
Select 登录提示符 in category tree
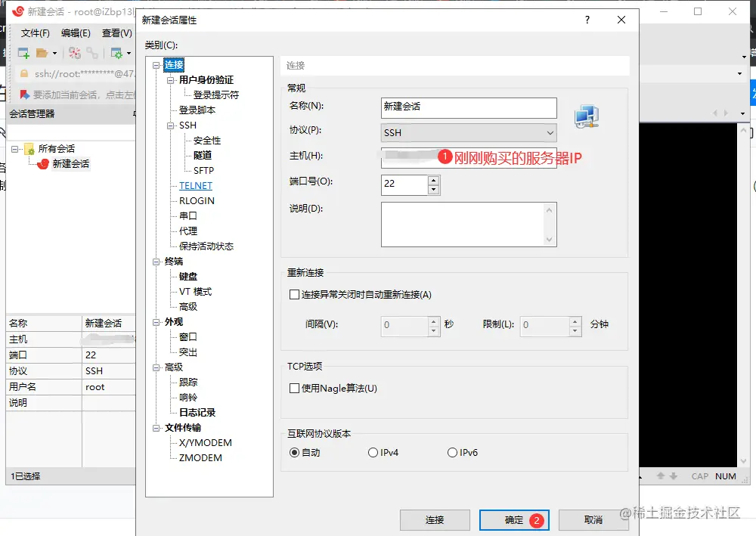click(x=216, y=95)
